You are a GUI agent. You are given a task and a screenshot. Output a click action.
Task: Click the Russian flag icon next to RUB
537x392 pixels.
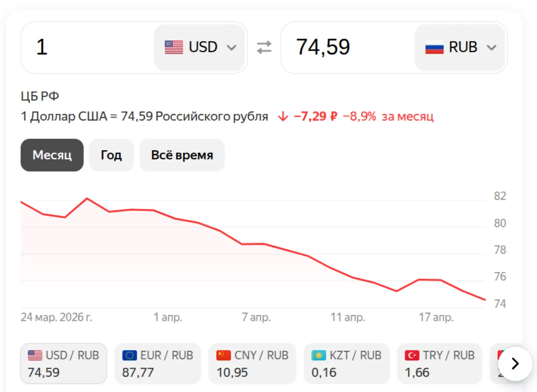click(x=434, y=47)
